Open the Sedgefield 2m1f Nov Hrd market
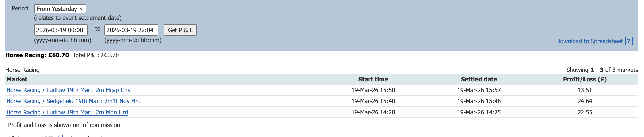The image size is (644, 137). [73, 101]
